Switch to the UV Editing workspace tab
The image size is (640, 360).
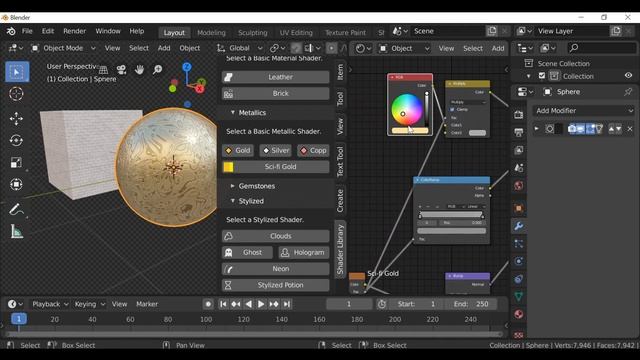coord(296,33)
